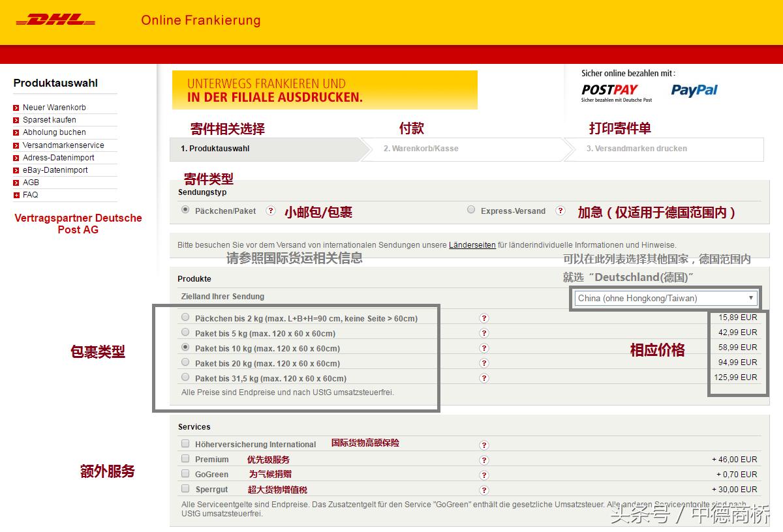Viewport: 783px width, 532px height.
Task: Check the GoGreen donation option
Action: (185, 473)
